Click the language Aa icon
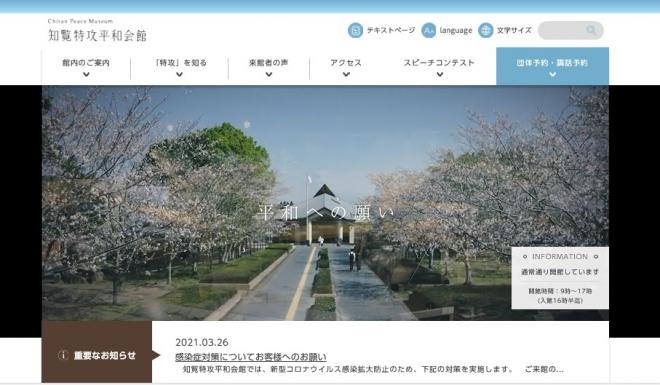 [428, 30]
